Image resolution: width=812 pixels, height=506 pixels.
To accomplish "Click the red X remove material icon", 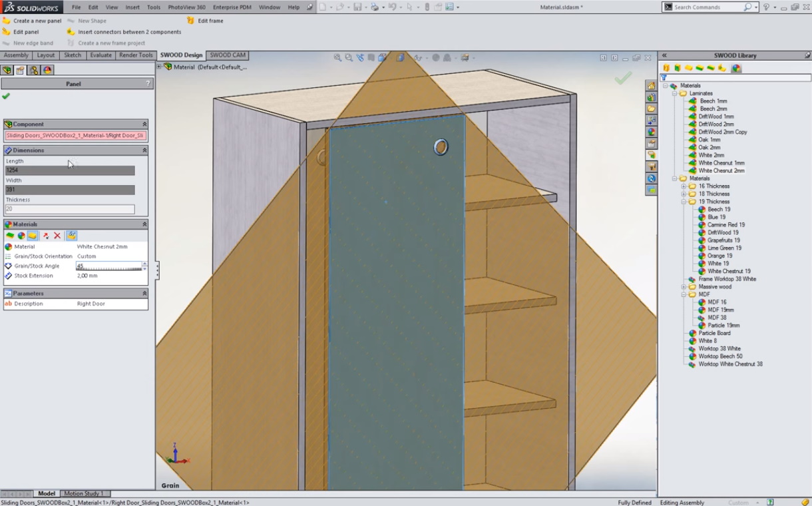I will point(57,236).
